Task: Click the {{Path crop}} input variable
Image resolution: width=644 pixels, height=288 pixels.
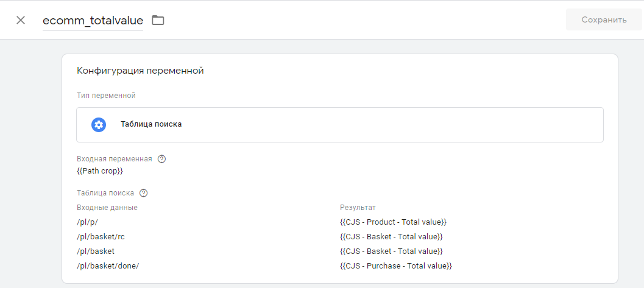Action: point(100,171)
